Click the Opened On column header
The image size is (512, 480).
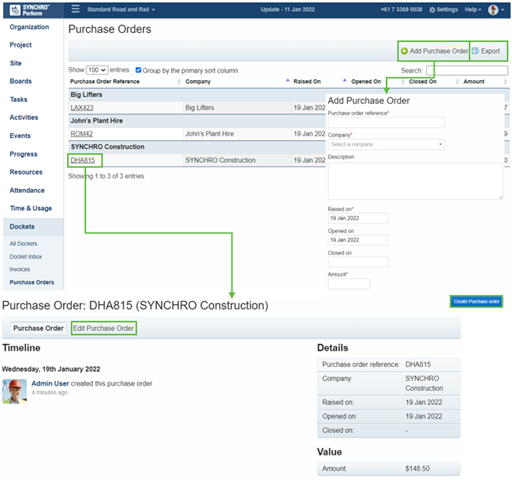coord(366,82)
